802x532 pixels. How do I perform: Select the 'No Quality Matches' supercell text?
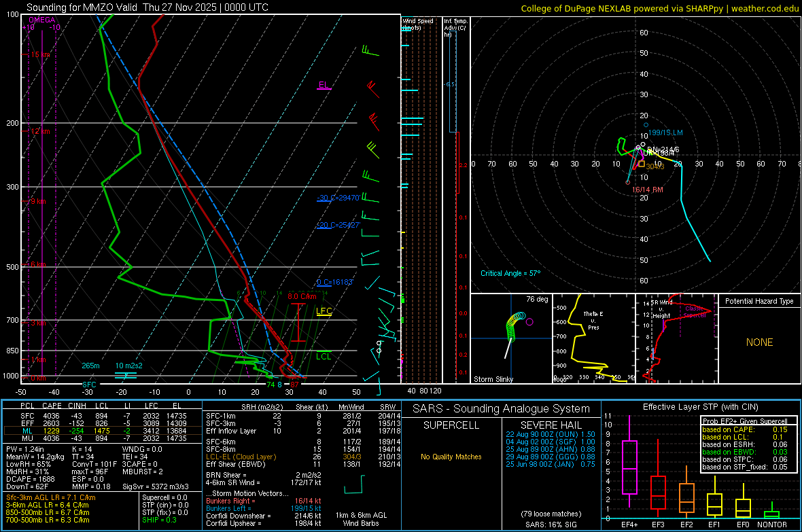coord(451,457)
